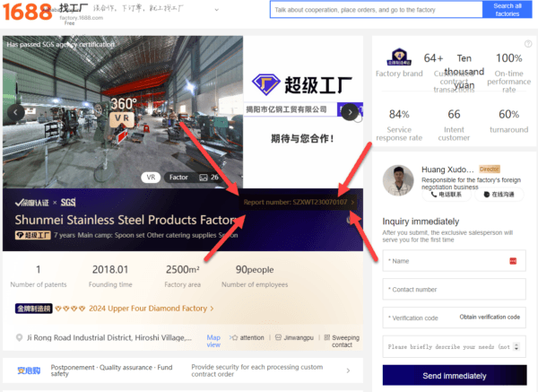Click the location pin icon

coord(19,337)
